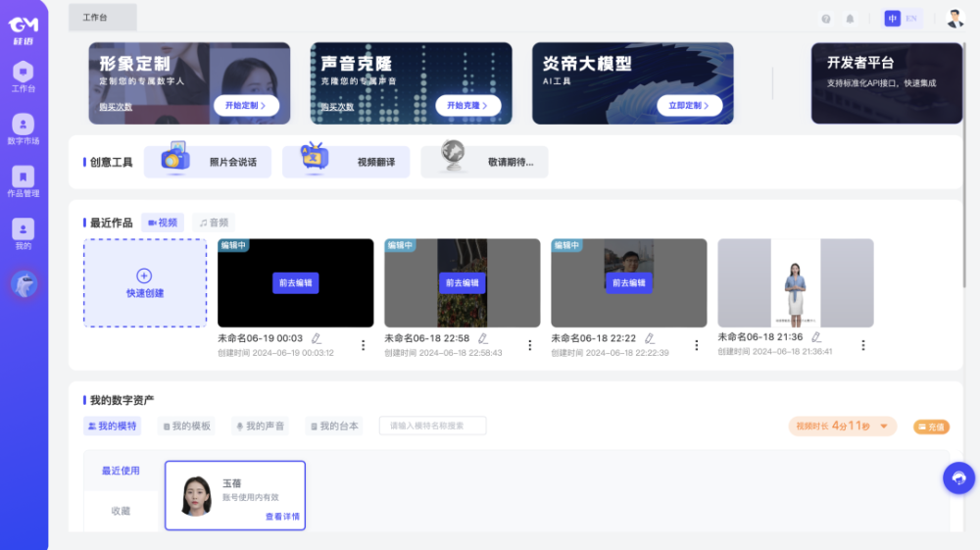Open the help question mark icon
Image resolution: width=980 pixels, height=550 pixels.
click(825, 19)
